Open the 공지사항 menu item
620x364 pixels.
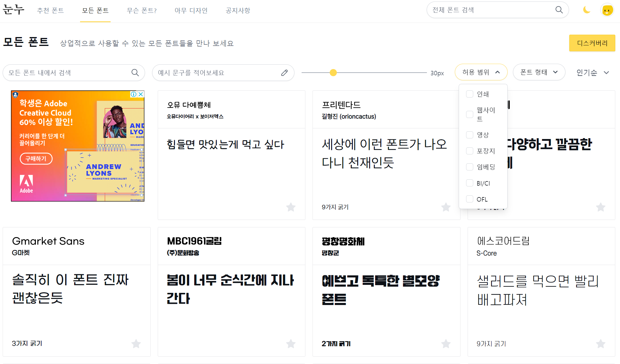238,11
